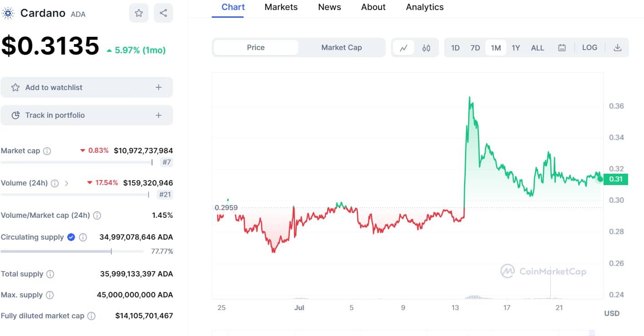The image size is (644, 336).
Task: Click the green price endpoint dot
Action: [600, 179]
